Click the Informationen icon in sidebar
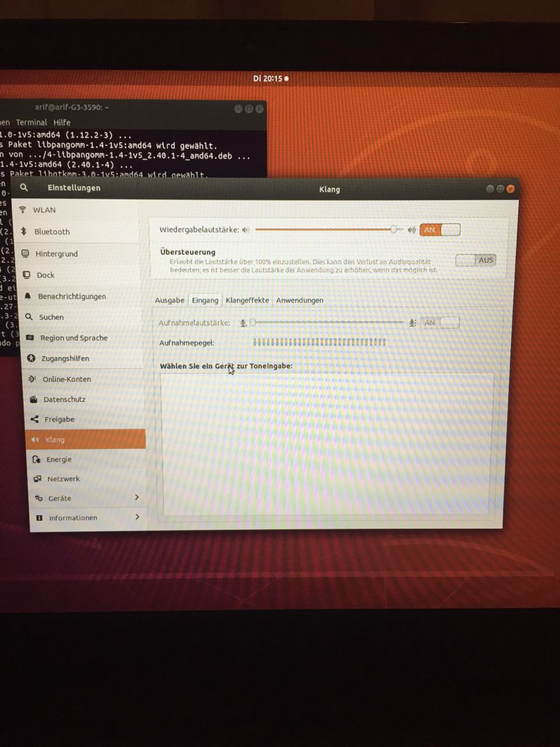The image size is (560, 747). [39, 518]
